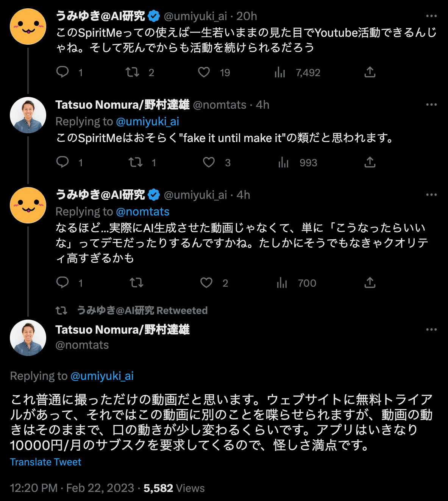Click Translate Tweet link

[x=45, y=462]
